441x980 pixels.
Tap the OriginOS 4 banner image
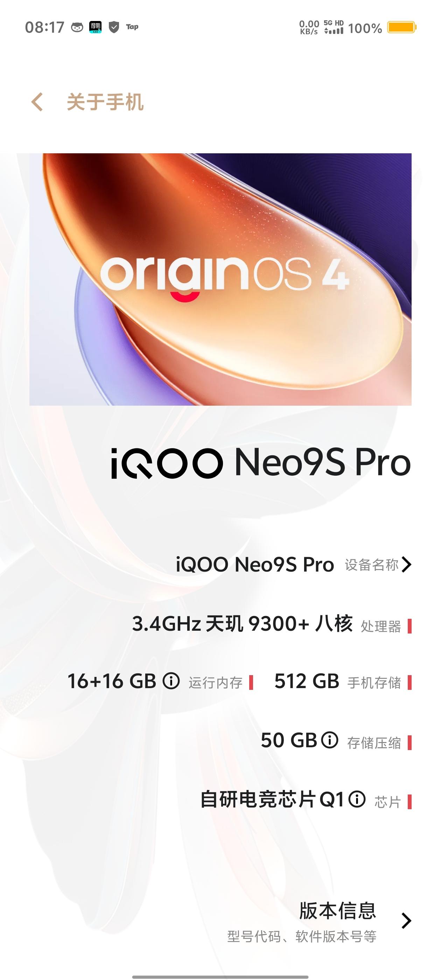[x=220, y=279]
